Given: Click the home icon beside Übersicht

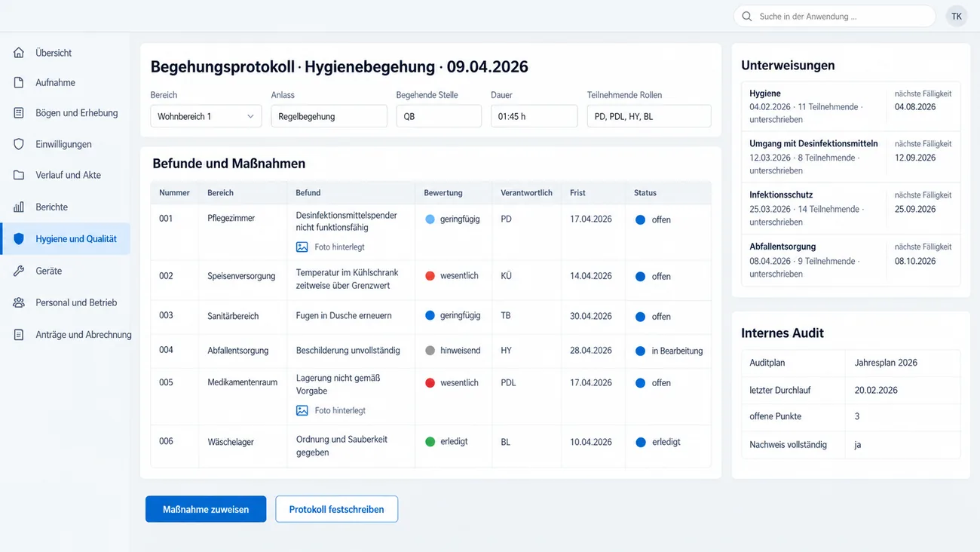Looking at the screenshot, I should 19,53.
